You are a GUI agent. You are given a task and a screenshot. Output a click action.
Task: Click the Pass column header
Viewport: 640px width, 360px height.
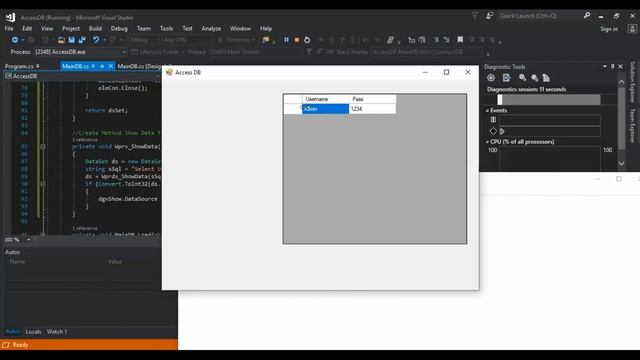372,99
